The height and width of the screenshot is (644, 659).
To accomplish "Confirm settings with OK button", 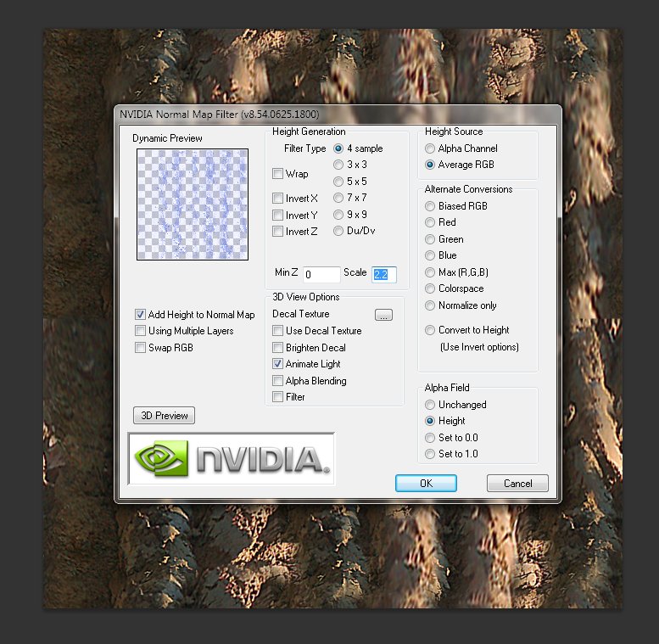I will (x=426, y=484).
